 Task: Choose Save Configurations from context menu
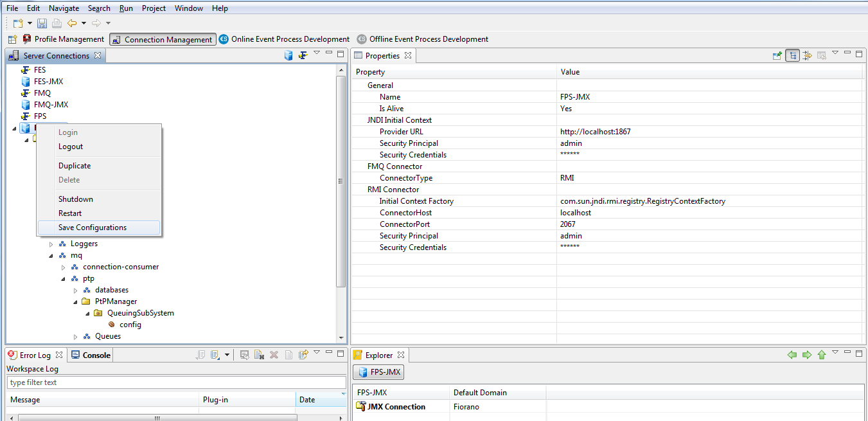pyautogui.click(x=93, y=228)
